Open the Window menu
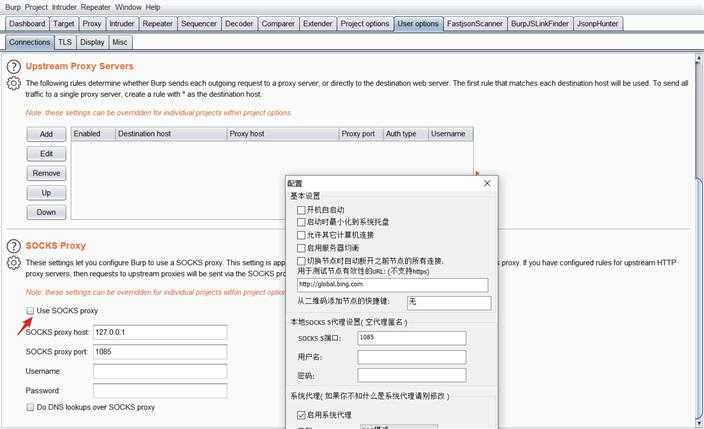704x429 pixels. pos(128,7)
